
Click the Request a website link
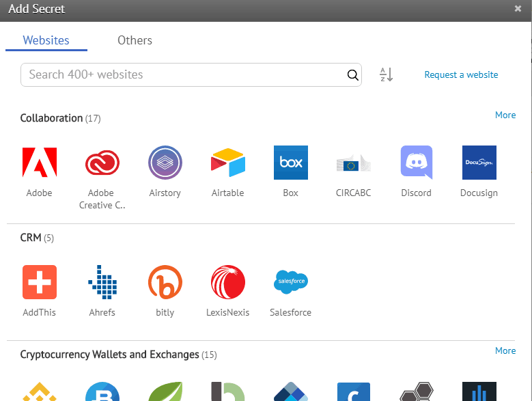pyautogui.click(x=461, y=74)
